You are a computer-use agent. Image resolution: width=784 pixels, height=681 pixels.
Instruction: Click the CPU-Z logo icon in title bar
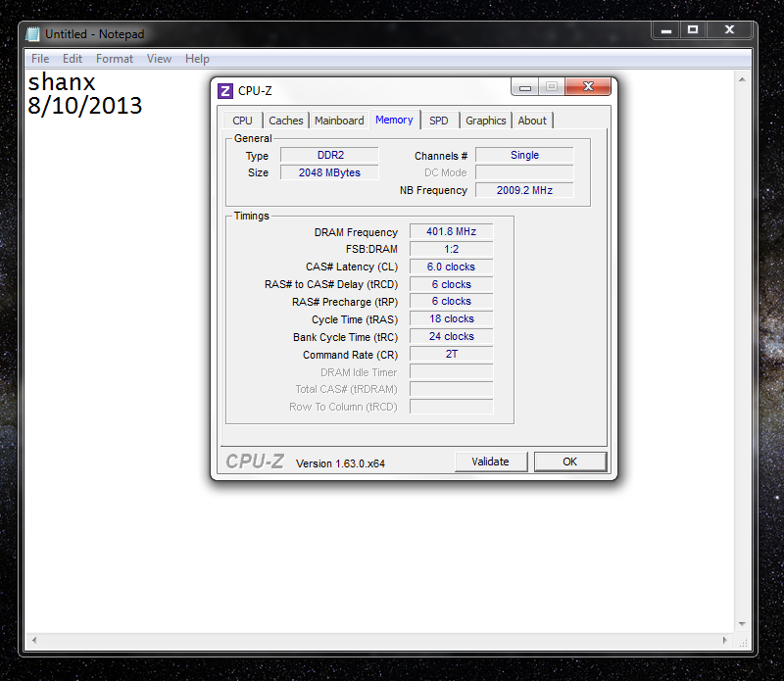point(225,91)
